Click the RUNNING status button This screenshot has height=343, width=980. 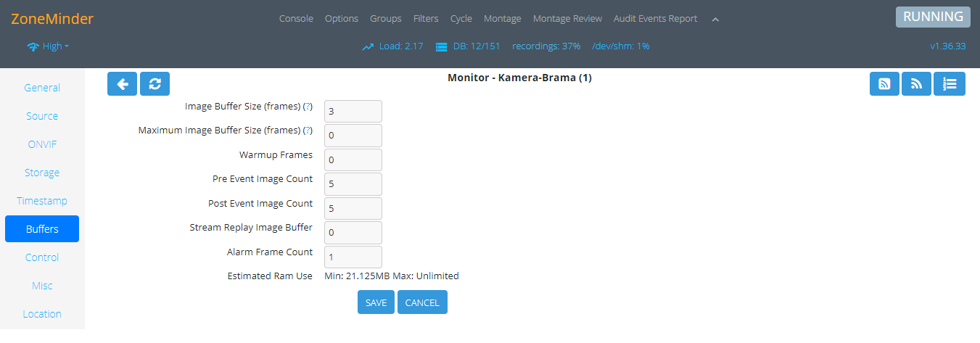(x=932, y=17)
